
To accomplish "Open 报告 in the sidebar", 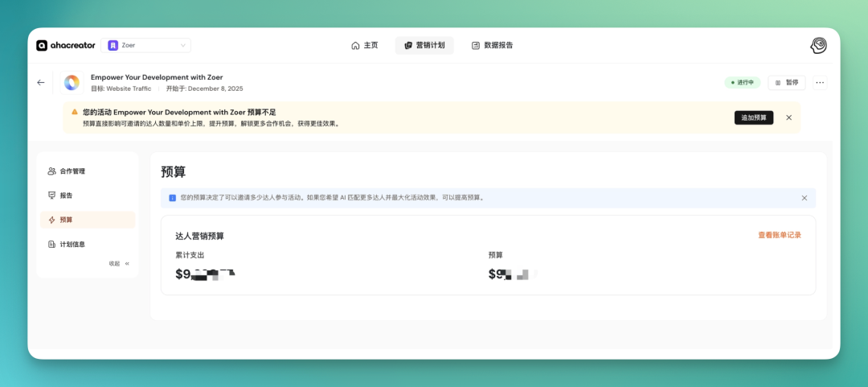I will 88,196.
